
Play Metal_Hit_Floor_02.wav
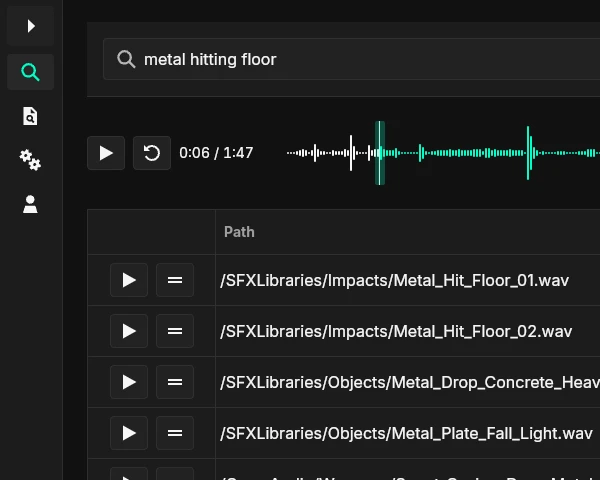click(129, 331)
